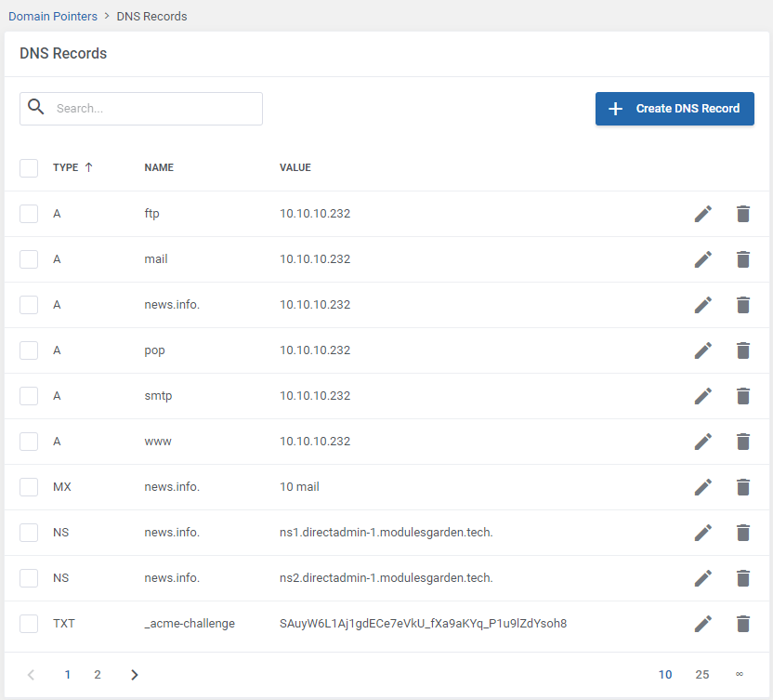Edit the smtp A record
Image resolution: width=773 pixels, height=700 pixels.
click(x=703, y=396)
